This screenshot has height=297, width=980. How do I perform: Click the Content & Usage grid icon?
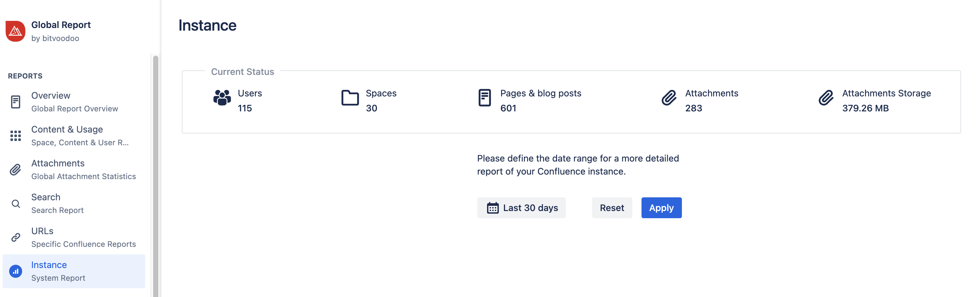pyautogui.click(x=16, y=136)
